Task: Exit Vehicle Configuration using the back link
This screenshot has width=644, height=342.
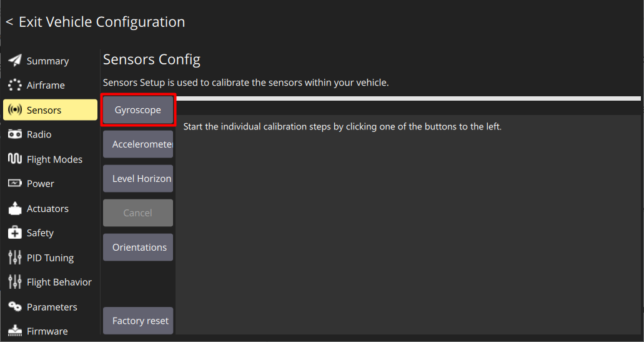Action: [x=96, y=22]
